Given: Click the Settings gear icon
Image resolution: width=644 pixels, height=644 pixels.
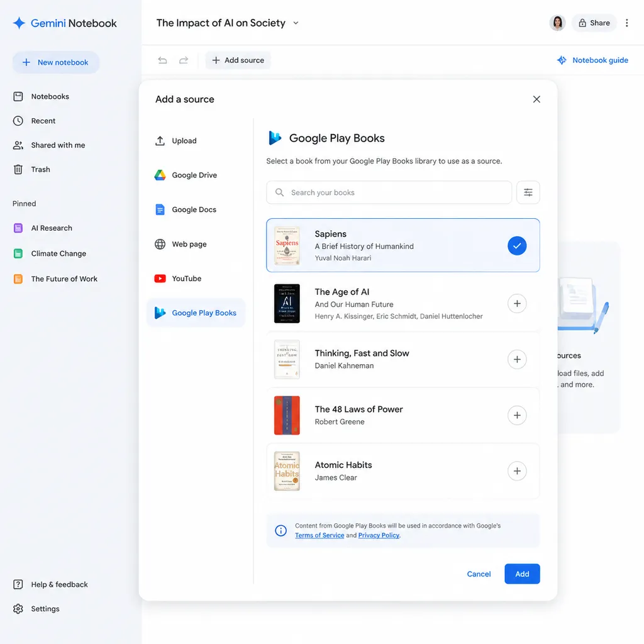Looking at the screenshot, I should [x=18, y=609].
